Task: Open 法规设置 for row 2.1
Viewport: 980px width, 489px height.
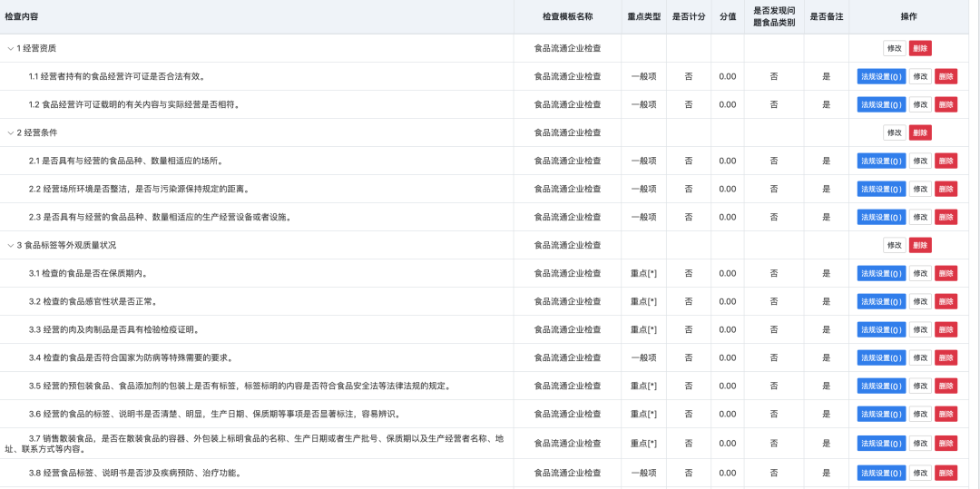Action: (x=881, y=161)
